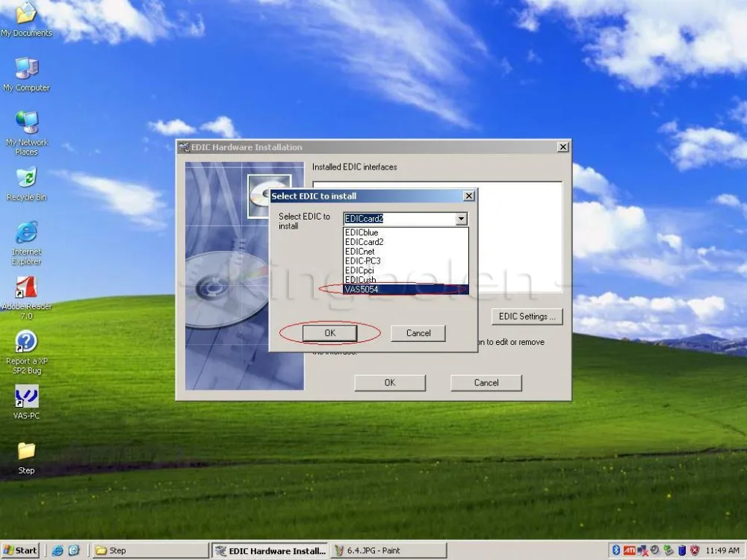Open EDIC Settings button
Image resolution: width=747 pixels, height=560 pixels.
[x=527, y=316]
